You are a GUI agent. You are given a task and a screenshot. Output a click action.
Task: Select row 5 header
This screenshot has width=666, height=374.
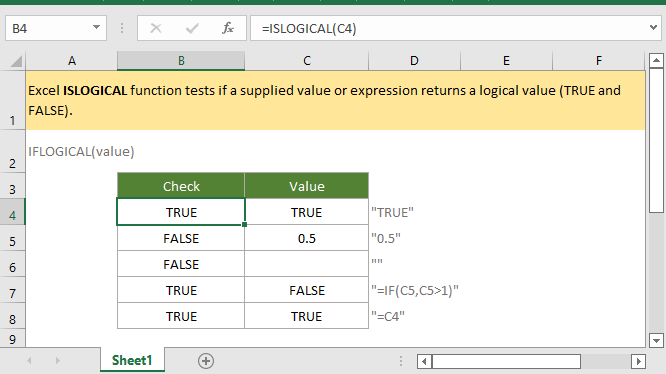point(13,238)
